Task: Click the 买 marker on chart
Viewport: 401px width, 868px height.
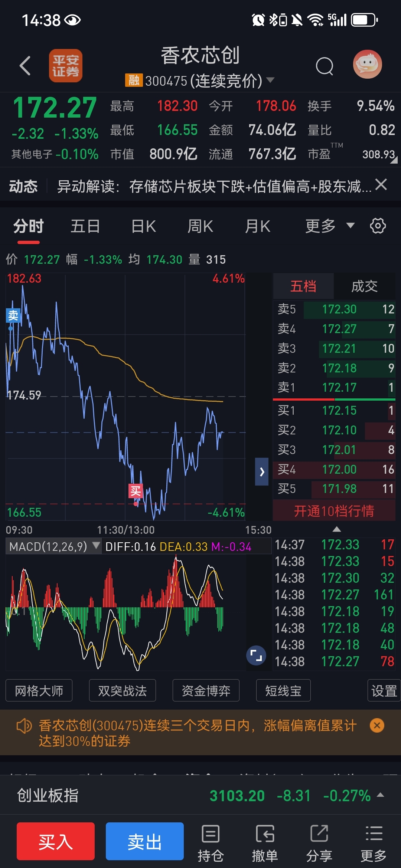Action: (136, 491)
